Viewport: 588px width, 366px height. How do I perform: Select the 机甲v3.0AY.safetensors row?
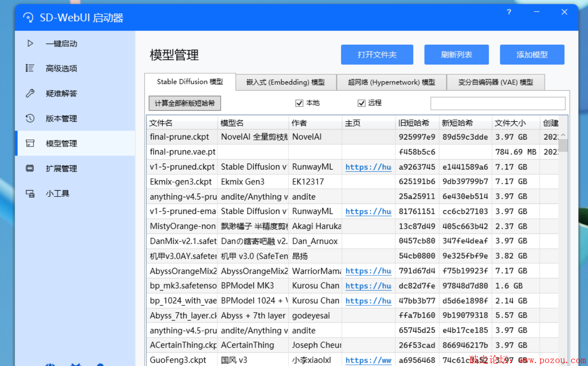(x=352, y=256)
